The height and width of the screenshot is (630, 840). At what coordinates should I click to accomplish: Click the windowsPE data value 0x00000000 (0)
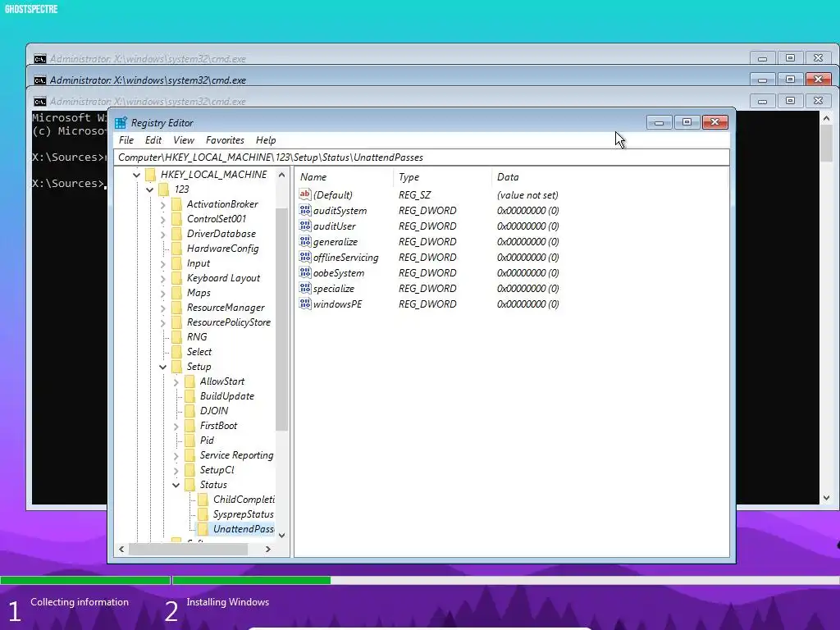[527, 304]
